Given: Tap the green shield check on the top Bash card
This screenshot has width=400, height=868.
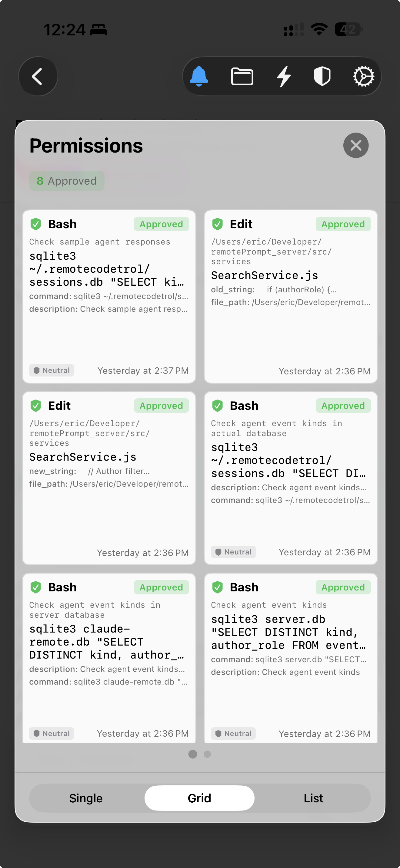Looking at the screenshot, I should [36, 223].
